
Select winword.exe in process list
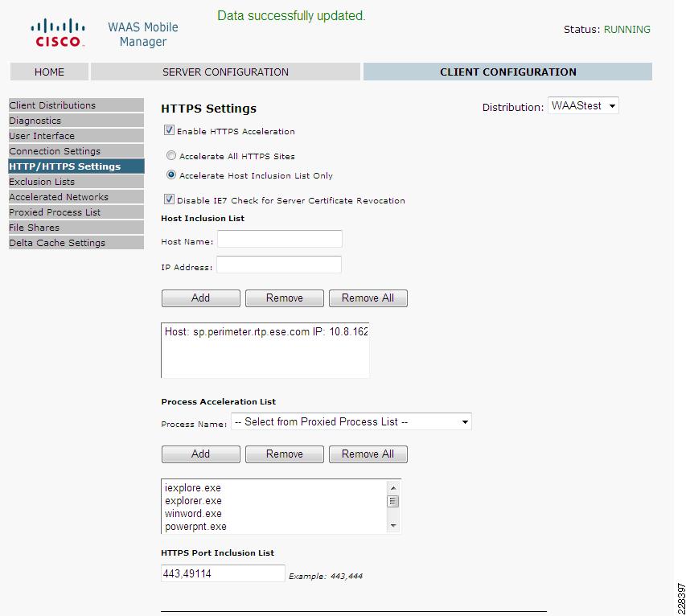coord(193,514)
